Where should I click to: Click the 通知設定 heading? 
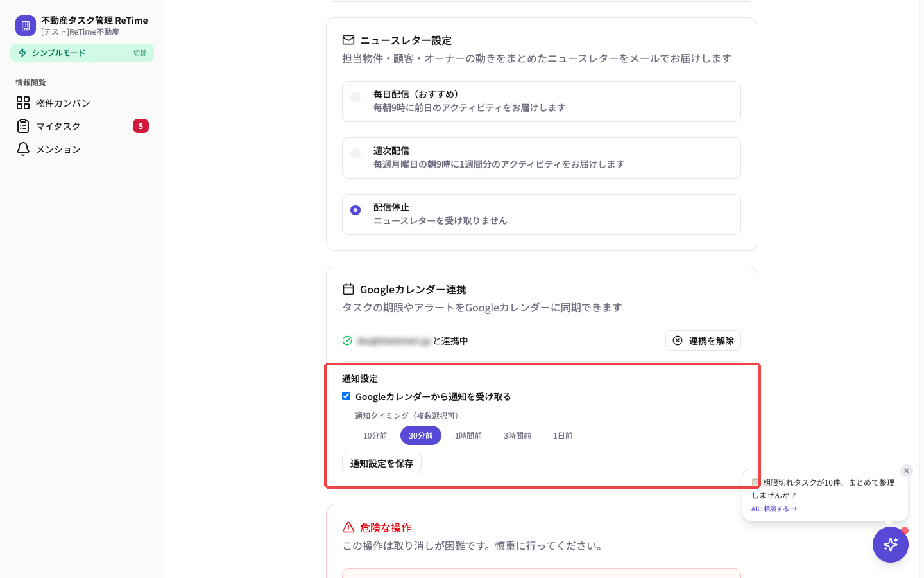click(360, 379)
